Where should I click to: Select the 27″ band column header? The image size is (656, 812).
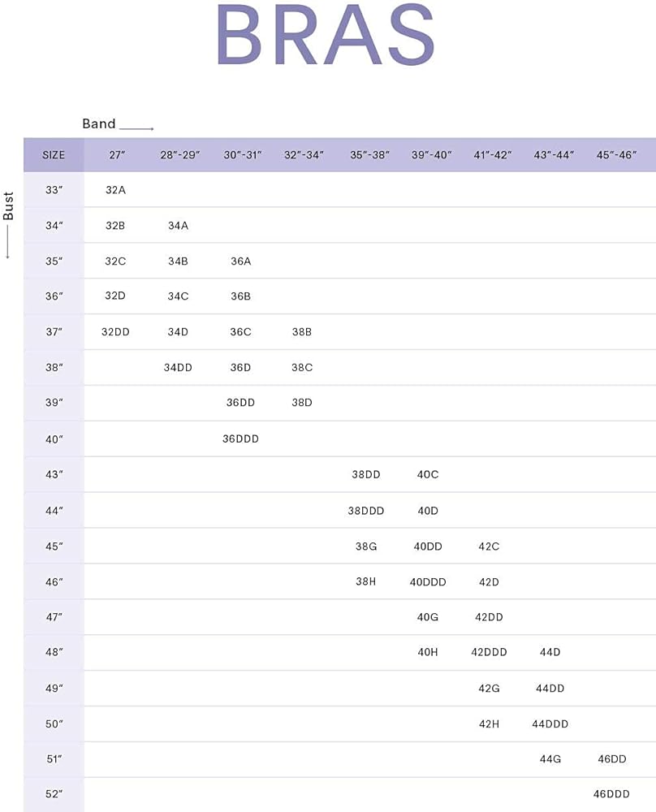point(117,154)
